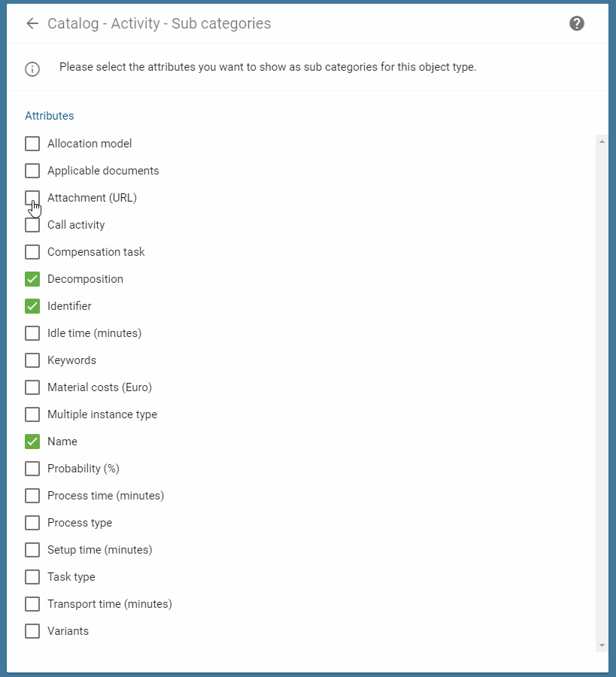Click the info icon beside the instruction text
This screenshot has height=677, width=616.
[32, 69]
